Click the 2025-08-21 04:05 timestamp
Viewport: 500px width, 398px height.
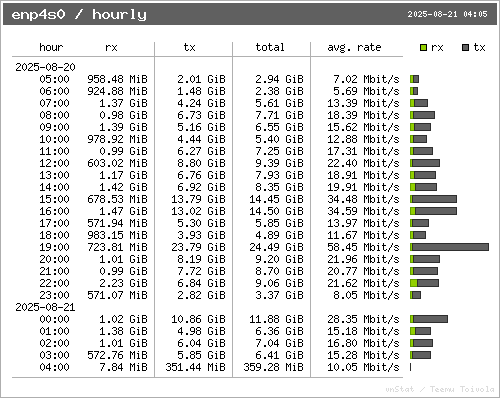coord(447,14)
